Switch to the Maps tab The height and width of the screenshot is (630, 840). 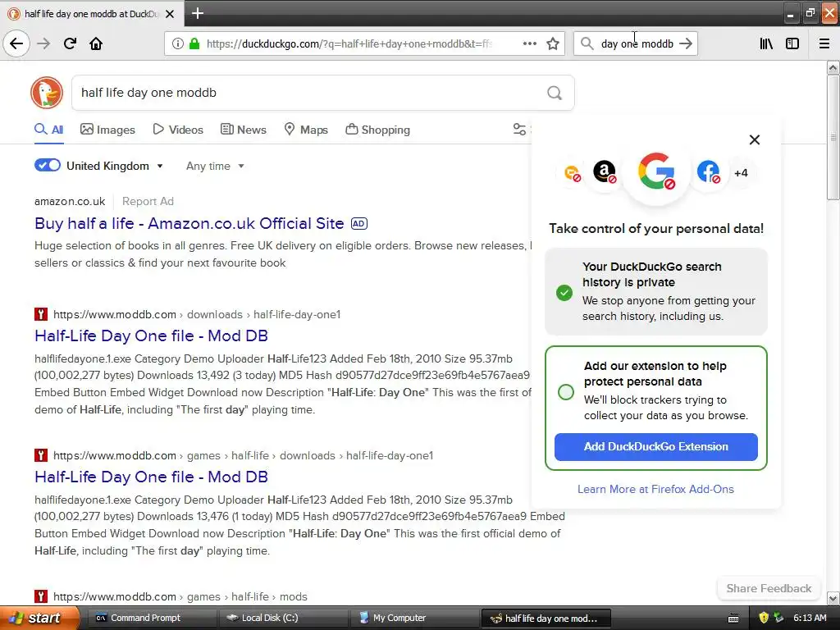click(306, 129)
